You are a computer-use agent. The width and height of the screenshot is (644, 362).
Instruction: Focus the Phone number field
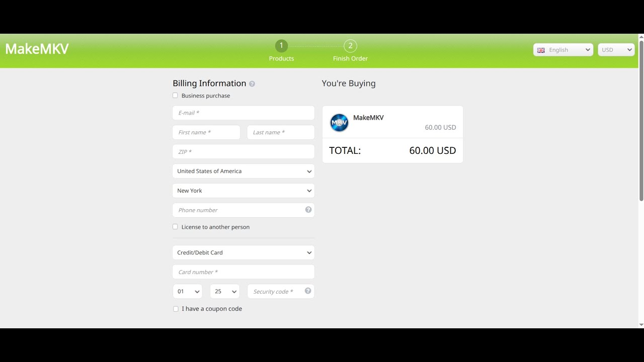[244, 210]
